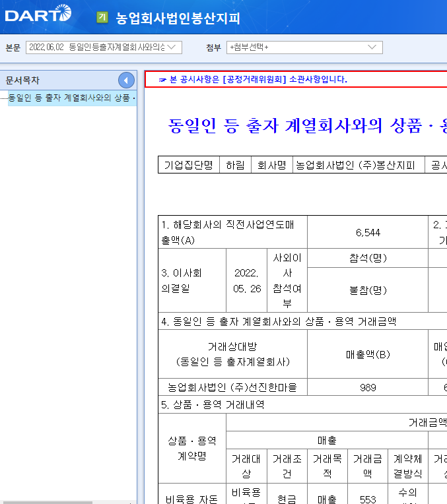Click the 공정거래위원회 소관사항 notice text
Viewport: 447px width, 504px height.
pos(258,79)
